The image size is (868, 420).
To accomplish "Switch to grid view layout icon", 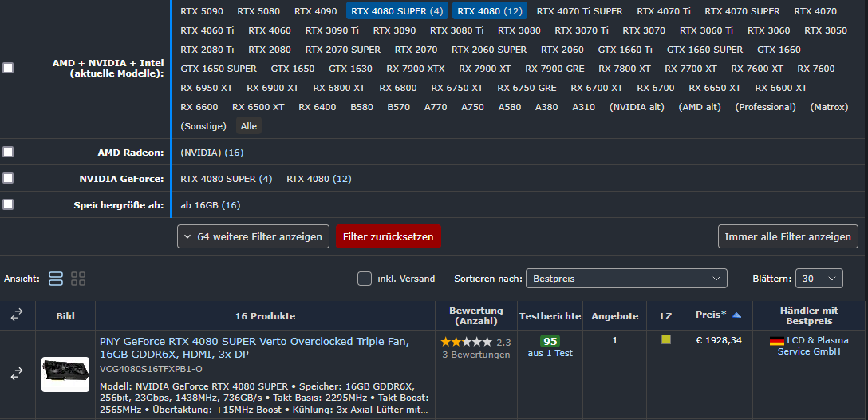I will pos(78,279).
